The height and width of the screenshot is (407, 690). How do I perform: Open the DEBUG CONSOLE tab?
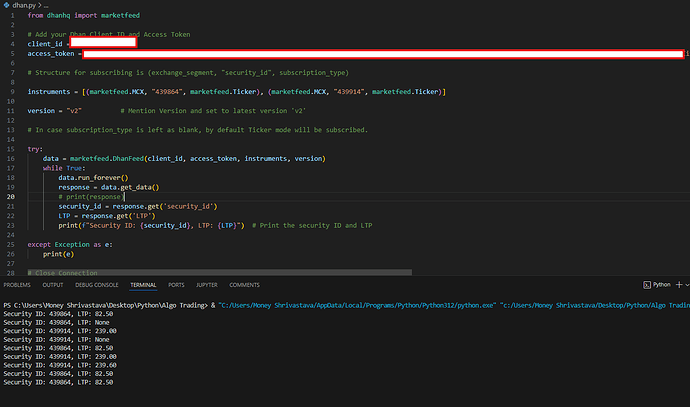tap(97, 285)
